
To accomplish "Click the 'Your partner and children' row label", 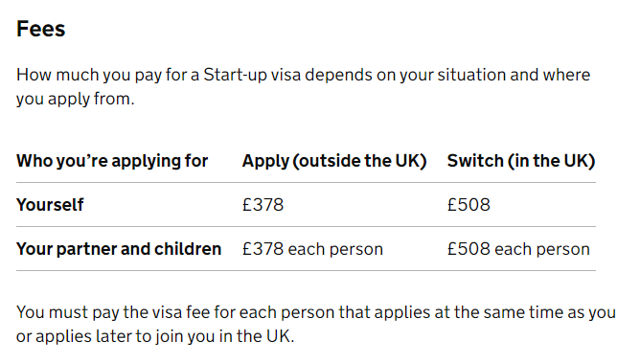I will 119,249.
